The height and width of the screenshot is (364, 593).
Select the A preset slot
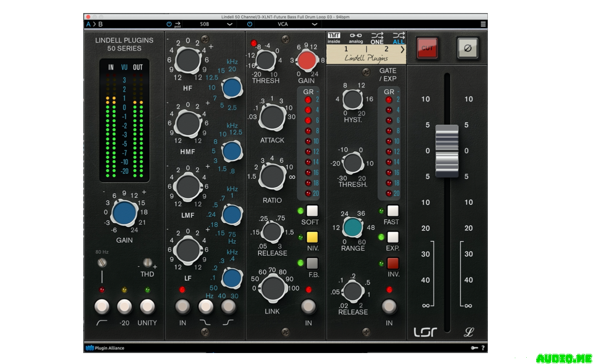pyautogui.click(x=88, y=24)
